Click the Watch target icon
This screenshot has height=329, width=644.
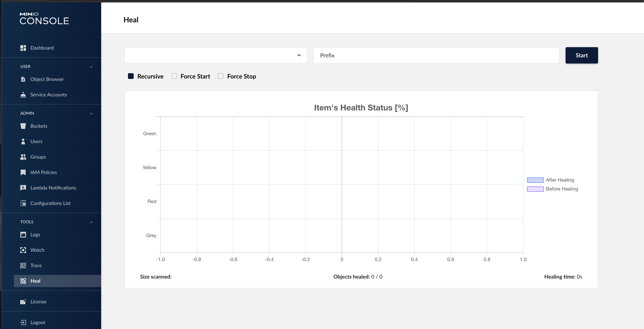(x=23, y=250)
